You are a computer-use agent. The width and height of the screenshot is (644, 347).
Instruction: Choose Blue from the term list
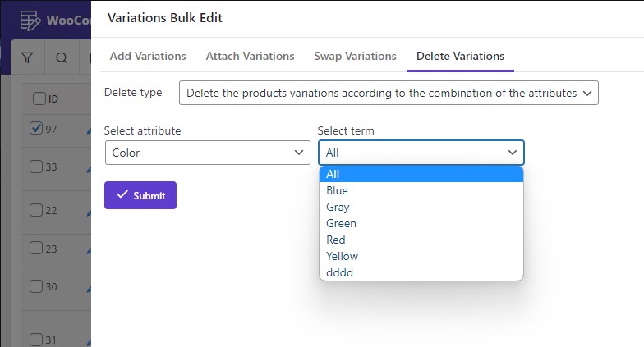(x=337, y=190)
